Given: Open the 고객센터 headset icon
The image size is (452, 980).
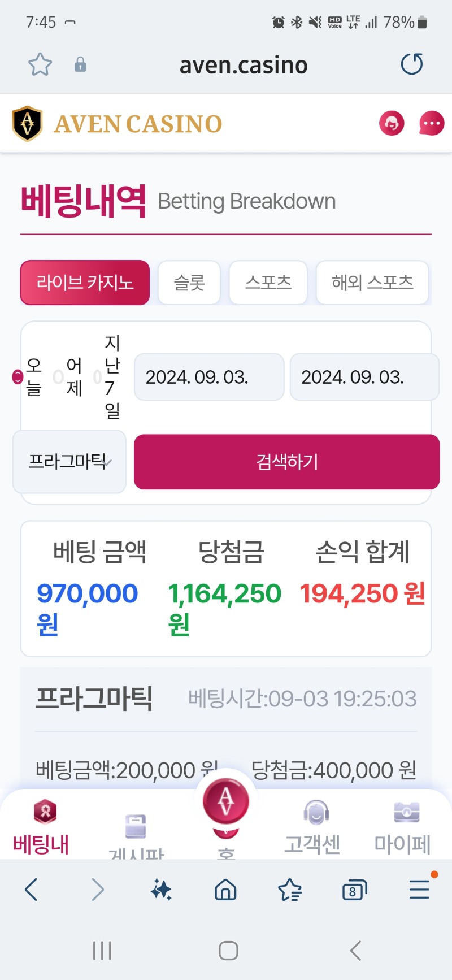Looking at the screenshot, I should [x=316, y=813].
